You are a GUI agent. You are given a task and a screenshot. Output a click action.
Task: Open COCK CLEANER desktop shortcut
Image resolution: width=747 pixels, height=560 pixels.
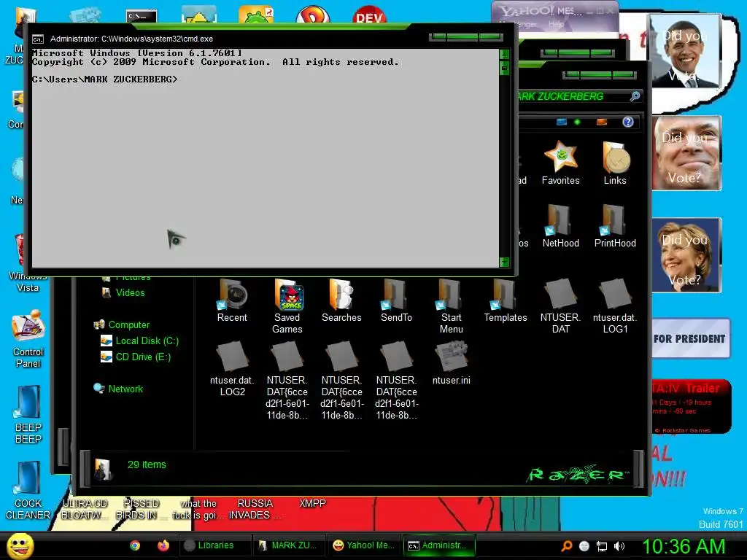click(x=28, y=491)
